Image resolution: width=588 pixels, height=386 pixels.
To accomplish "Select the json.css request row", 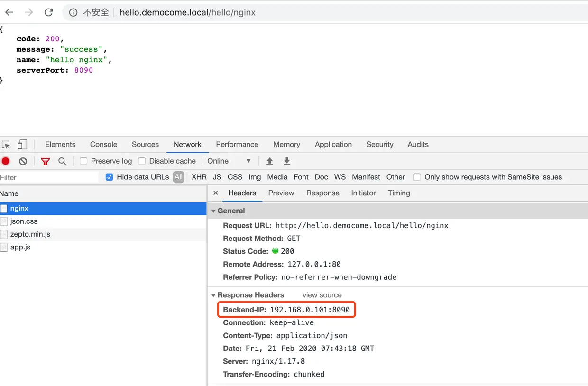I will pos(103,221).
